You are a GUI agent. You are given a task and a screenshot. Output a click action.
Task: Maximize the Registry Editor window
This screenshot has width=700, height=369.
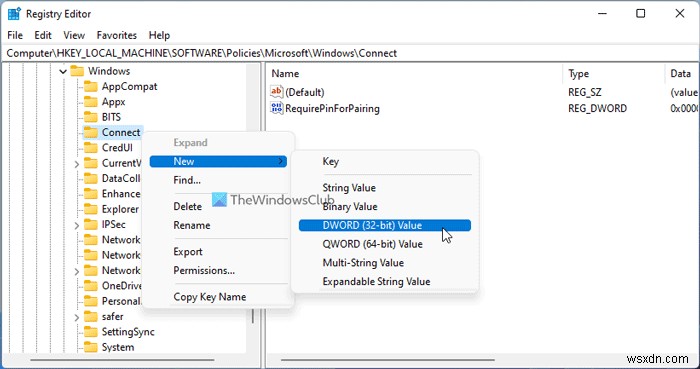(x=641, y=14)
